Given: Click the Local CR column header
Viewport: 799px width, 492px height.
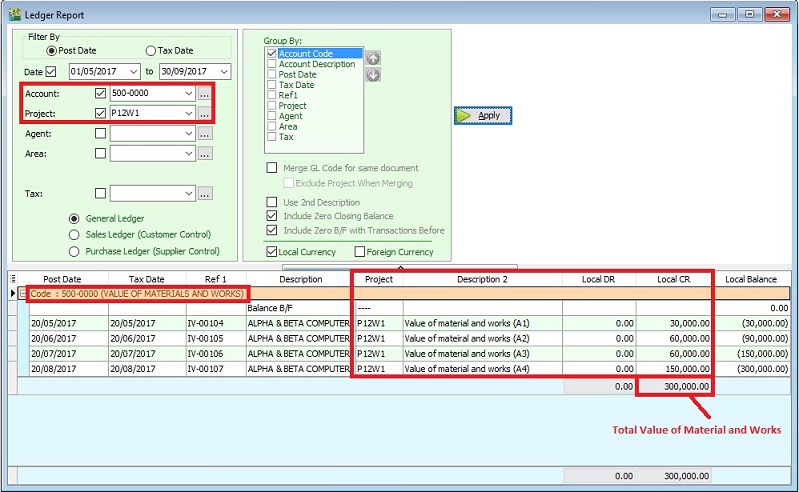Looking at the screenshot, I should pos(674,279).
